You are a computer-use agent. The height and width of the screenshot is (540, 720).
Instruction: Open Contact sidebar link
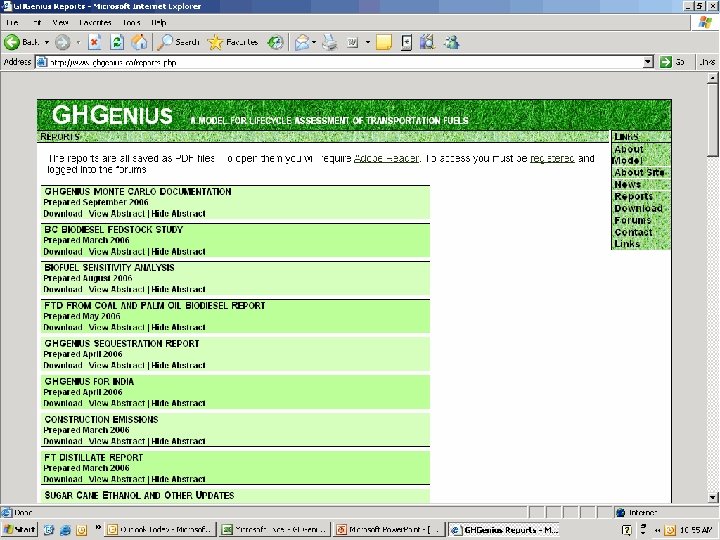(x=633, y=232)
